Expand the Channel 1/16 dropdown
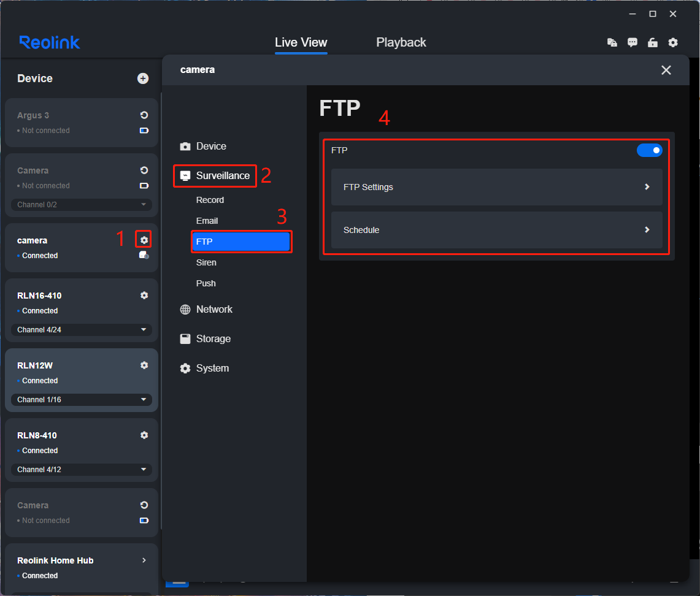The height and width of the screenshot is (596, 700). 81,400
